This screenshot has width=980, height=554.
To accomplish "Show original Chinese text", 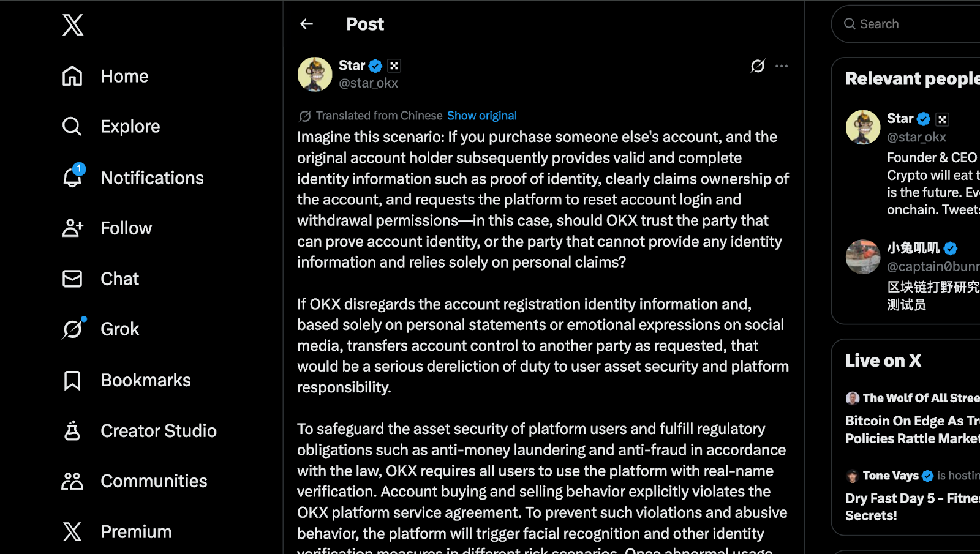I will coord(481,116).
